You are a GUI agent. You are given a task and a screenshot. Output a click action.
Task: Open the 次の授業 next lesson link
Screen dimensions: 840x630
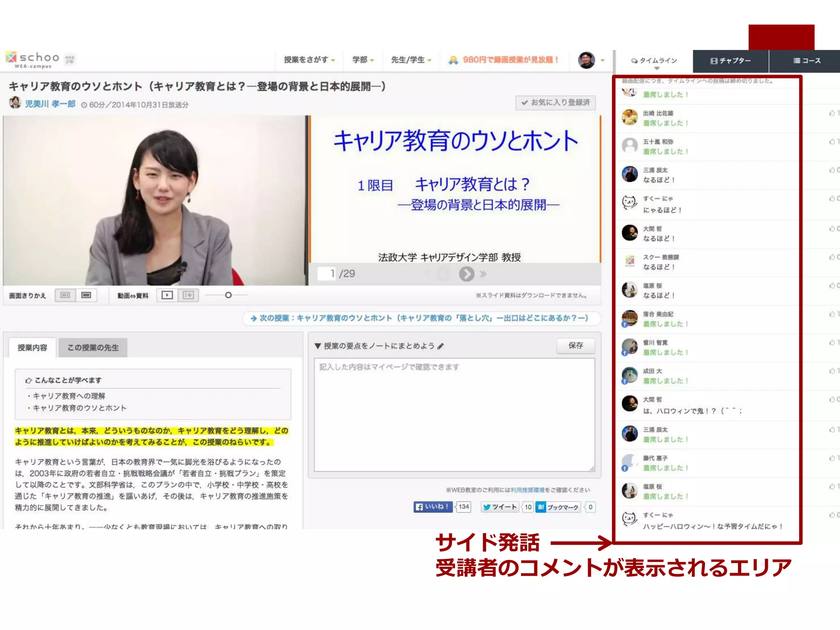click(422, 318)
